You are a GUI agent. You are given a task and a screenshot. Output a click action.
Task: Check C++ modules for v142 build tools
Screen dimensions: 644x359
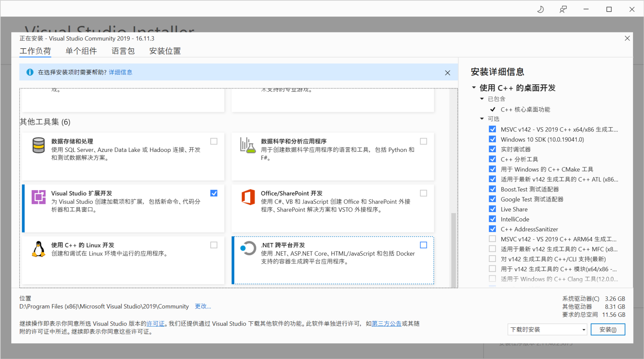coord(492,269)
